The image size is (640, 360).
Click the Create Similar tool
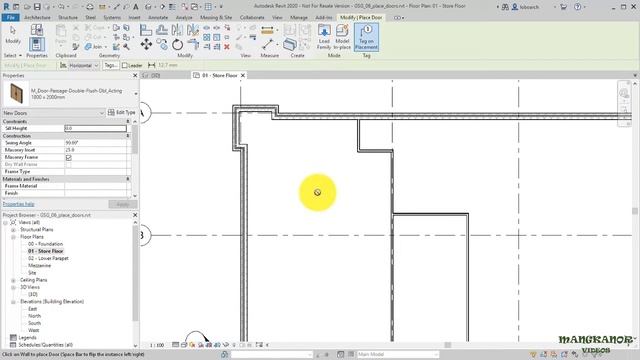[x=289, y=44]
